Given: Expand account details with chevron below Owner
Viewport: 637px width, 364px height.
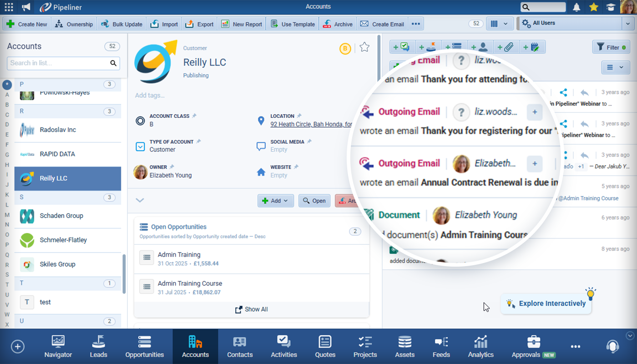Looking at the screenshot, I should click(140, 200).
